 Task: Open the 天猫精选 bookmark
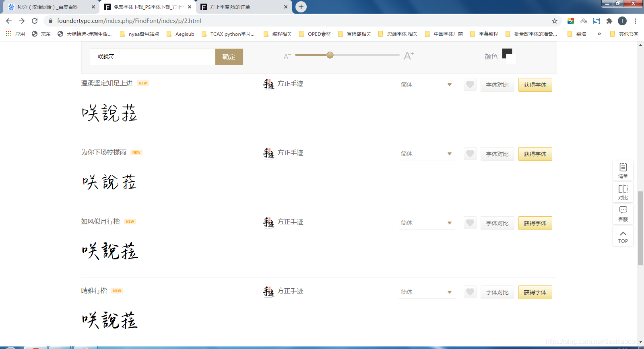point(85,34)
